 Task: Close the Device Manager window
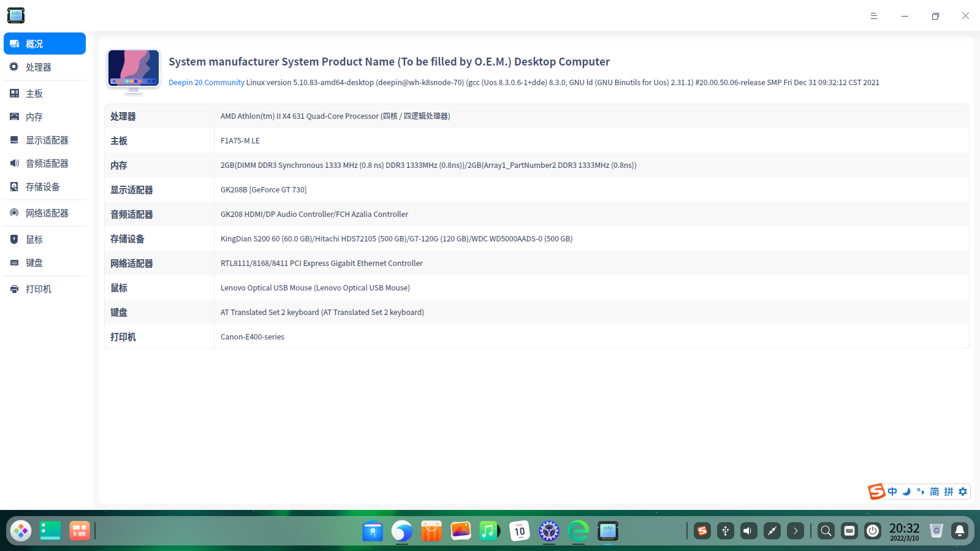[965, 16]
